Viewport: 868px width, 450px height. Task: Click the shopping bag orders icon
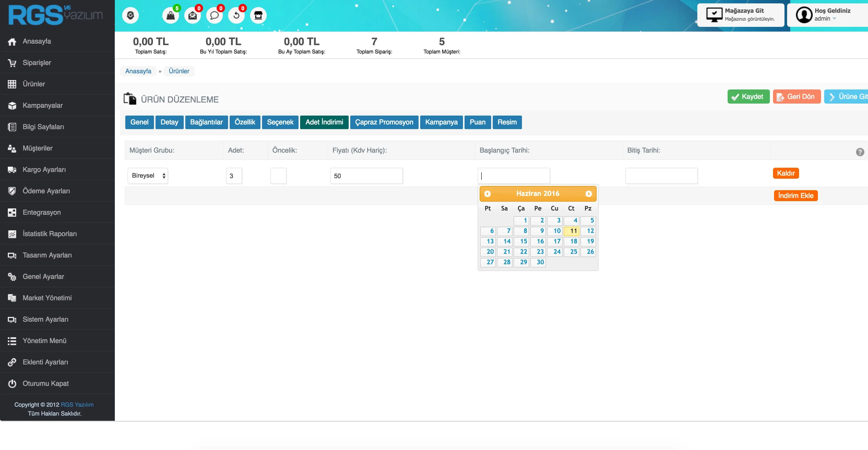tap(170, 15)
